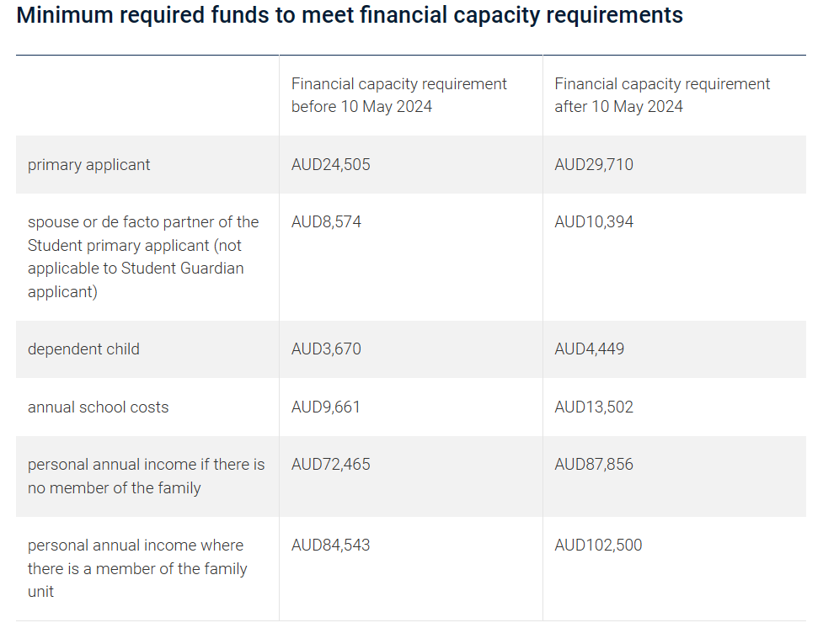Click the AUD87,856 amount cell
839x644 pixels.
(x=594, y=465)
